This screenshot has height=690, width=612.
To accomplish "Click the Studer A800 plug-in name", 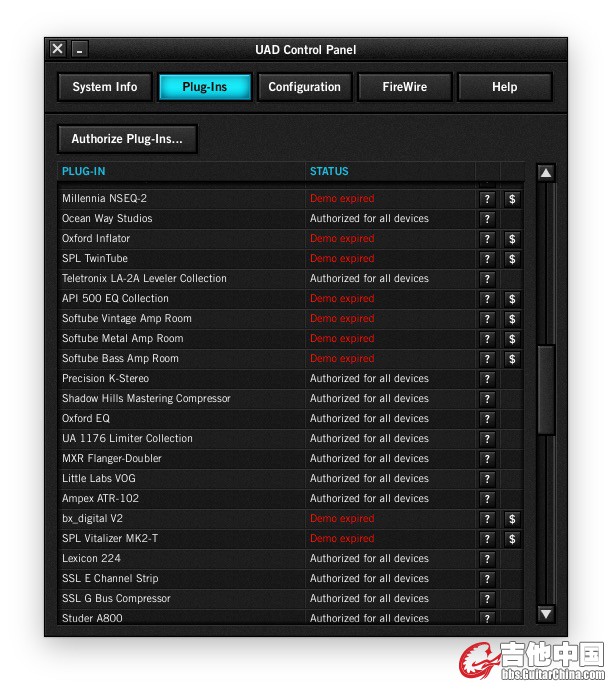I will (92, 618).
